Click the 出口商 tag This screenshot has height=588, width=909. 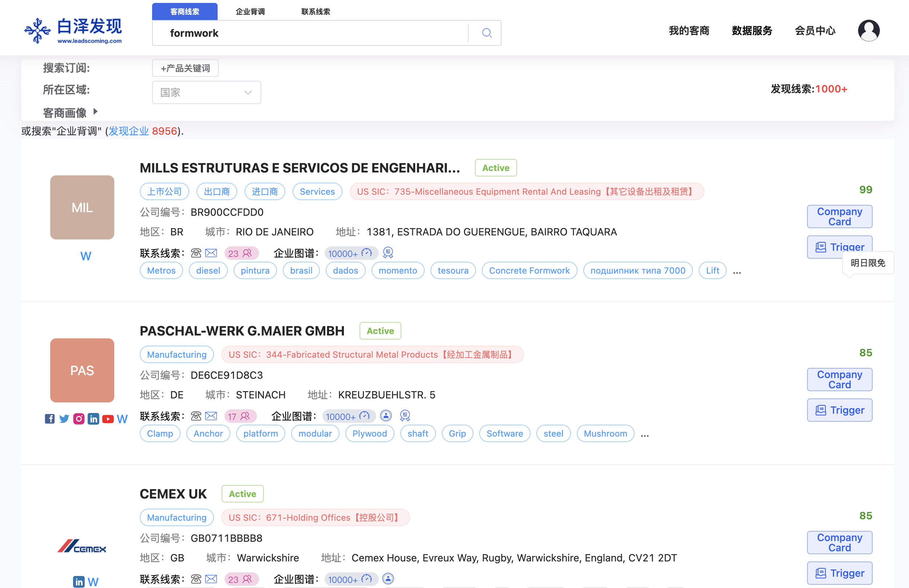[x=217, y=191]
